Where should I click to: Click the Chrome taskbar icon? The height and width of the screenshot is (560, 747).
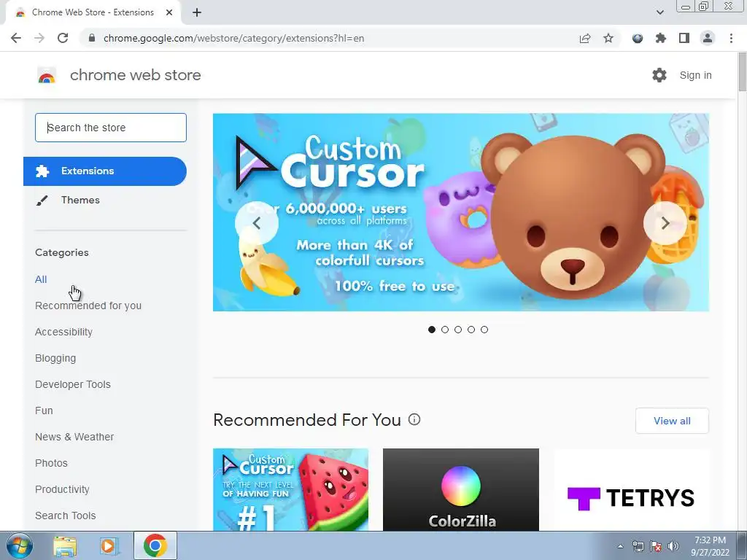tap(155, 545)
